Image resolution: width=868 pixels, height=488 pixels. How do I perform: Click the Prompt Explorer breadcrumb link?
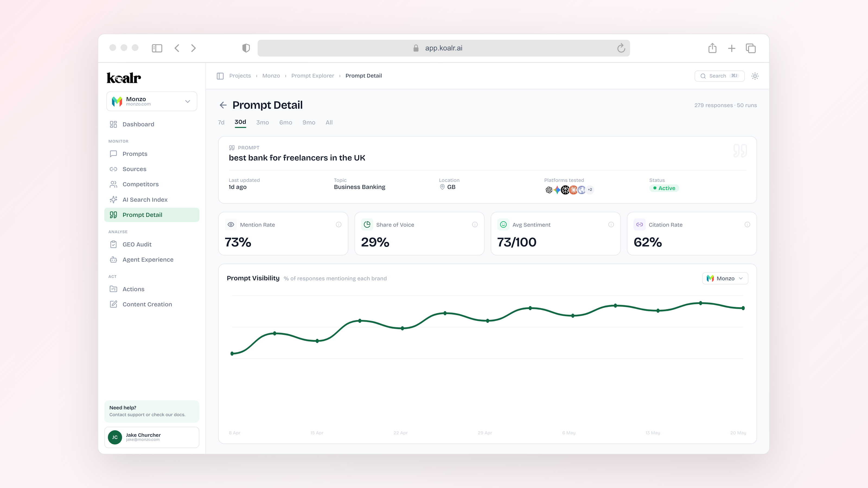pos(313,76)
